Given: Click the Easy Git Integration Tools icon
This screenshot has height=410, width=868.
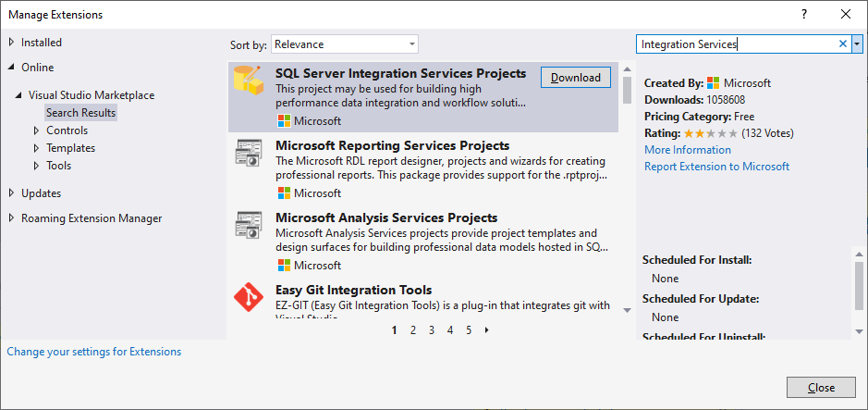Looking at the screenshot, I should (x=249, y=298).
